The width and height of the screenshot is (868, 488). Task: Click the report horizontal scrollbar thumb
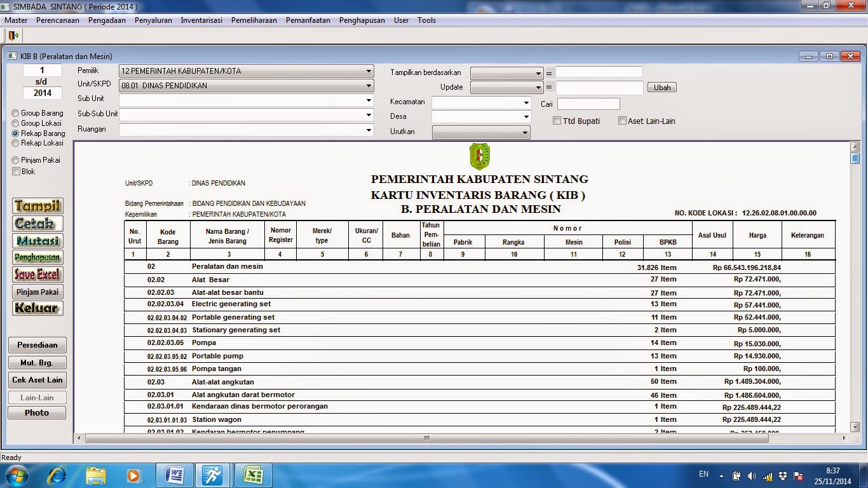click(426, 438)
